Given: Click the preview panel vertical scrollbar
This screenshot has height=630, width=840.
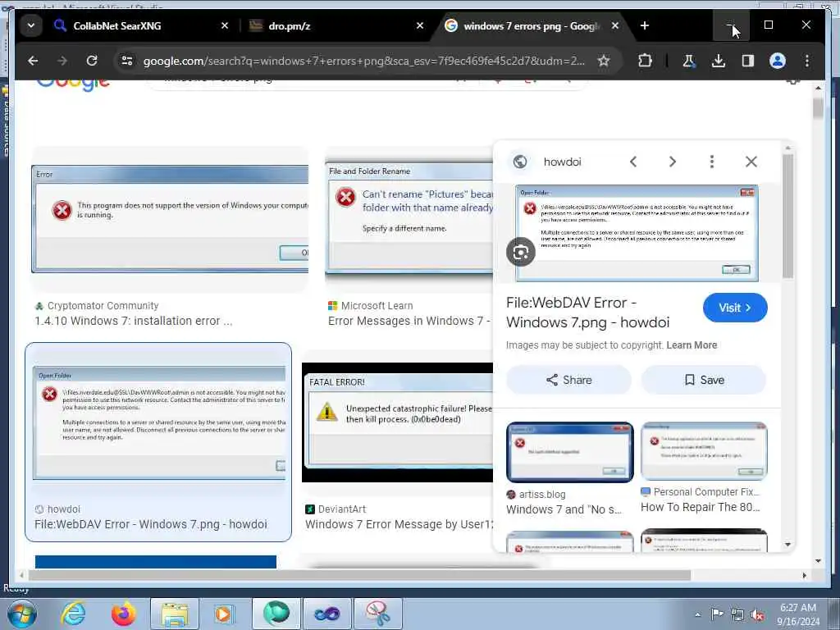Looking at the screenshot, I should (787, 216).
